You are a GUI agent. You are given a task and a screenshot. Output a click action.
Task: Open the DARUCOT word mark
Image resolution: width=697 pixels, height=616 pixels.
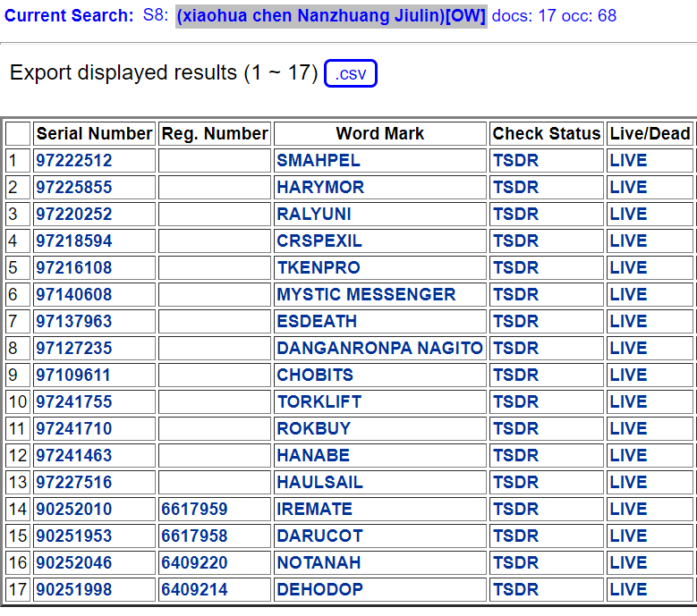point(319,536)
